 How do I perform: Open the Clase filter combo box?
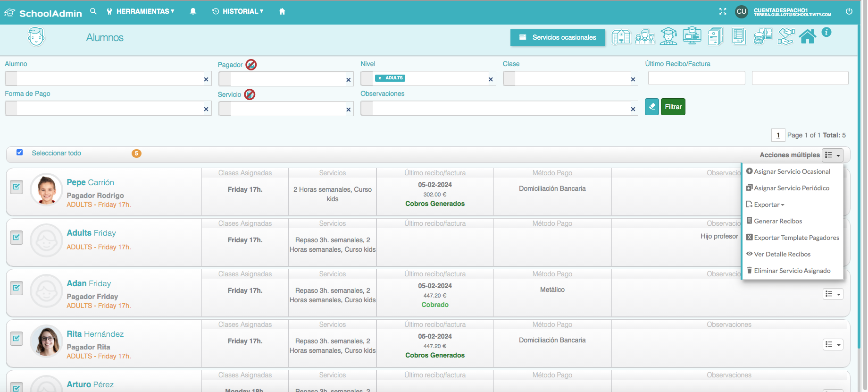click(570, 78)
